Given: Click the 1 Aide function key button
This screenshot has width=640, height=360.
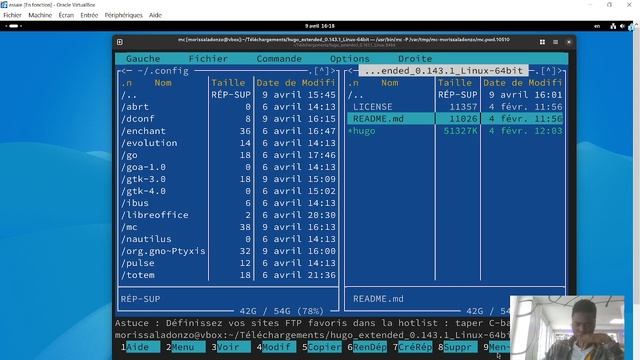Looking at the screenshot, I should 140,347.
